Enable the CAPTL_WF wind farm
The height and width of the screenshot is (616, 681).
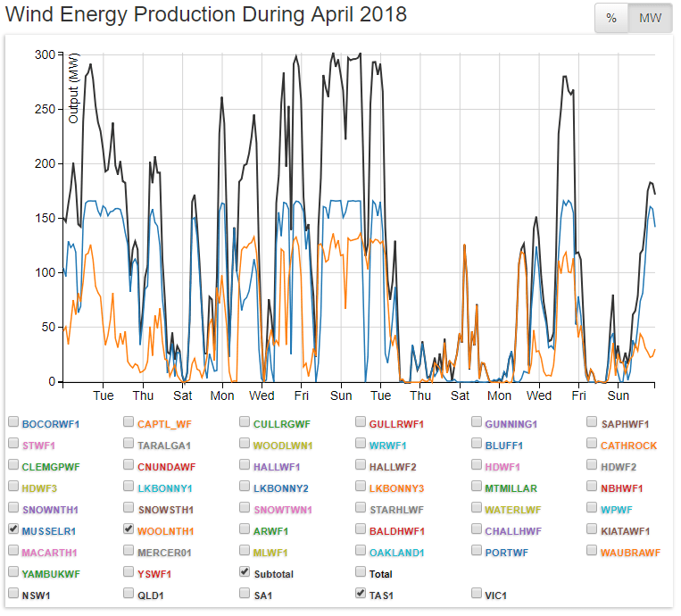pos(129,422)
